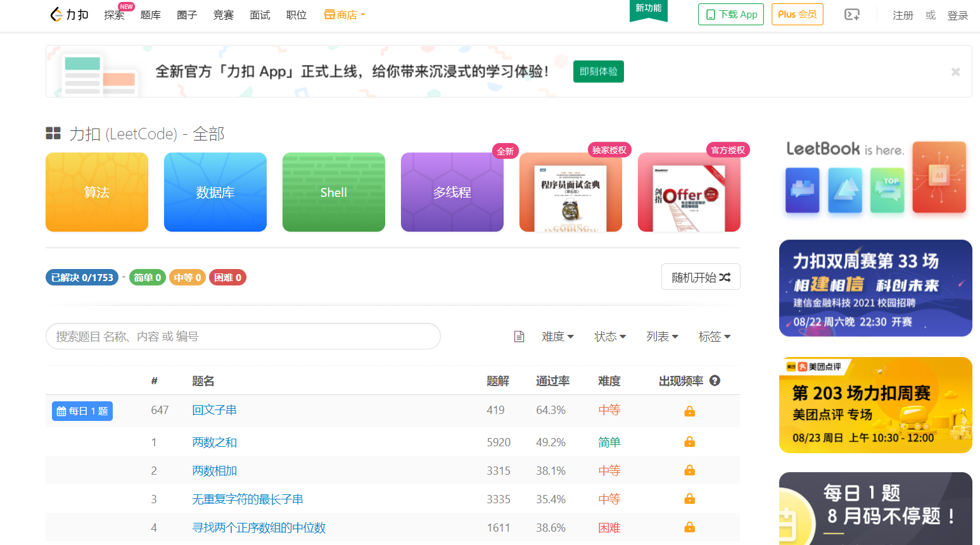The width and height of the screenshot is (980, 545).
Task: Click the frequency help question mark icon
Action: coord(715,380)
